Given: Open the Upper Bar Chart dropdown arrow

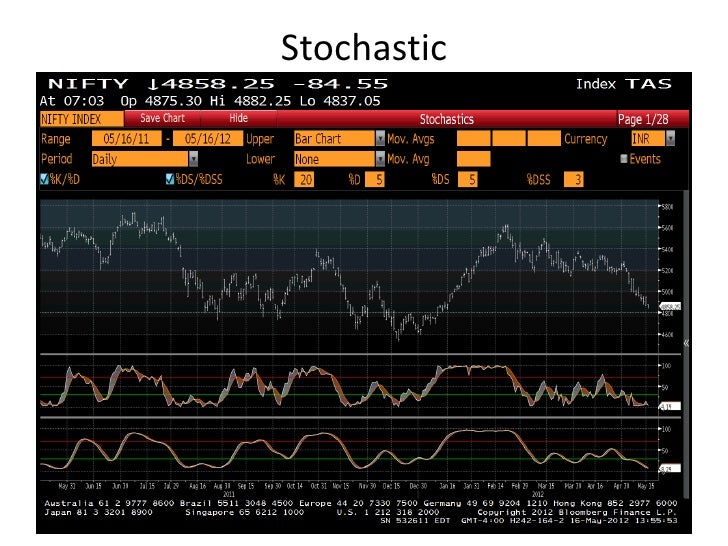Looking at the screenshot, I should 380,138.
